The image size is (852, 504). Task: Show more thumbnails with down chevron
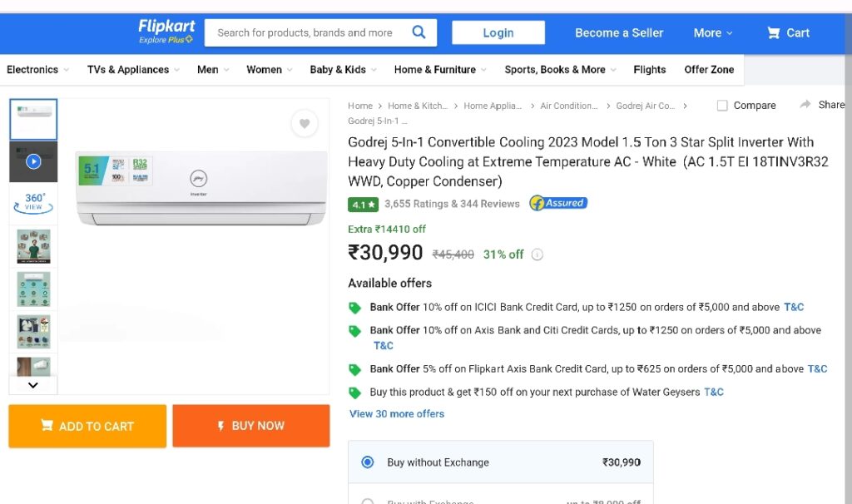(x=33, y=385)
